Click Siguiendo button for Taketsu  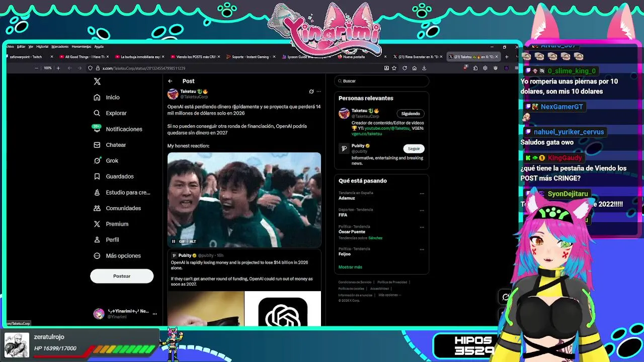pyautogui.click(x=411, y=114)
